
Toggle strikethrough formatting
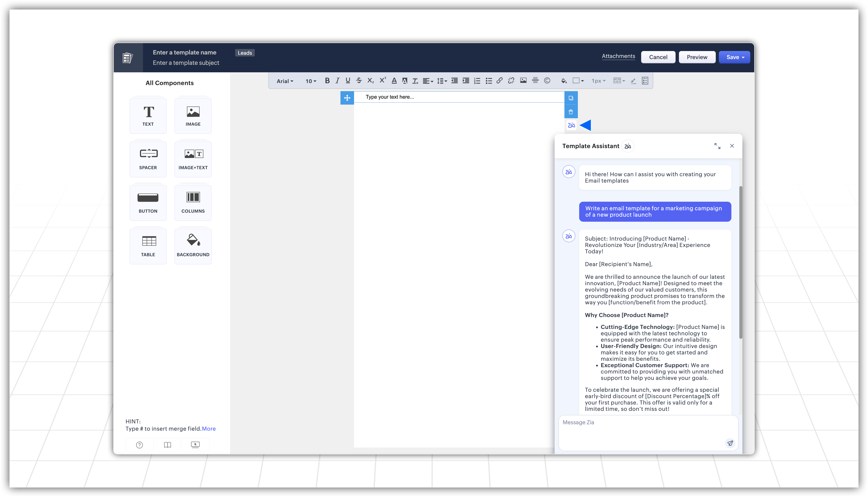[x=359, y=81]
